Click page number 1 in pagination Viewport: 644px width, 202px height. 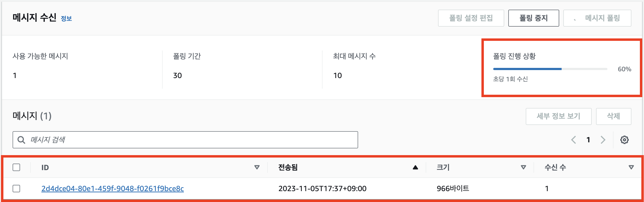(x=588, y=140)
